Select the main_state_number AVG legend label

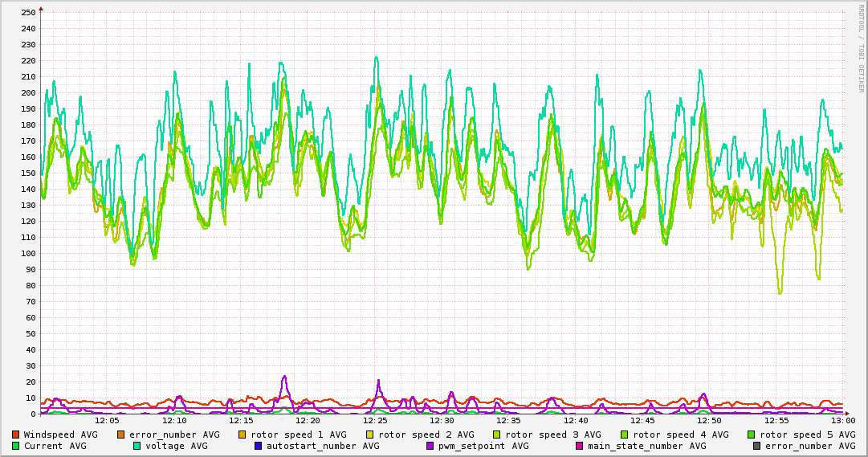[647, 447]
